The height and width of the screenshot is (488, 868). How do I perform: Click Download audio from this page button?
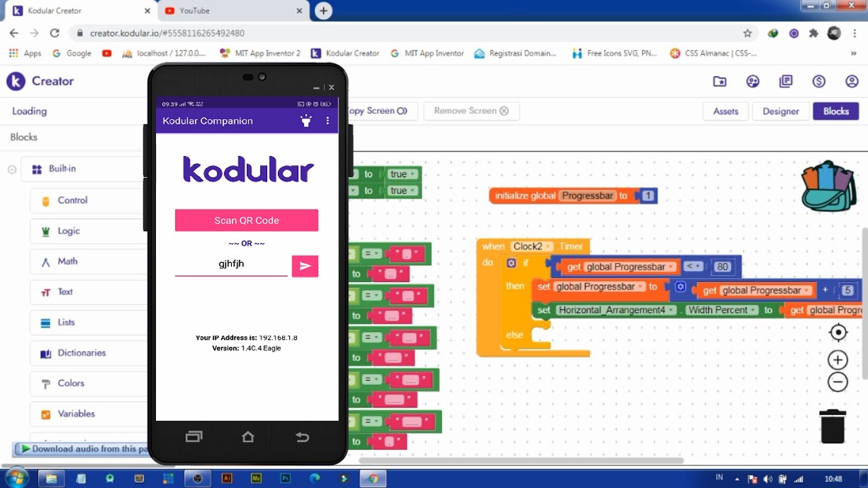pyautogui.click(x=81, y=449)
